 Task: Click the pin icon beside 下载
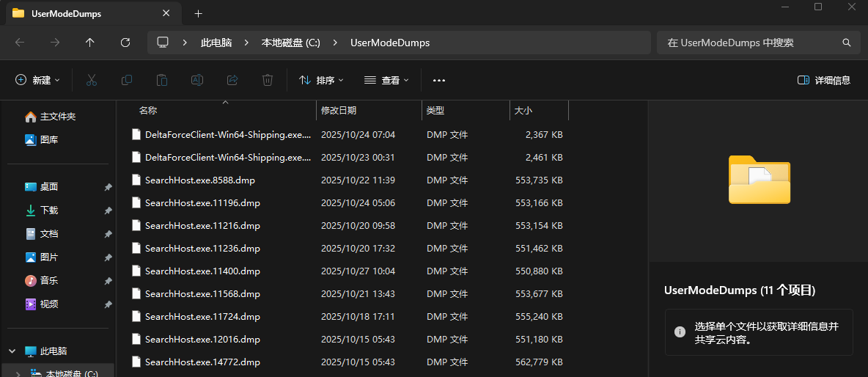coord(108,211)
